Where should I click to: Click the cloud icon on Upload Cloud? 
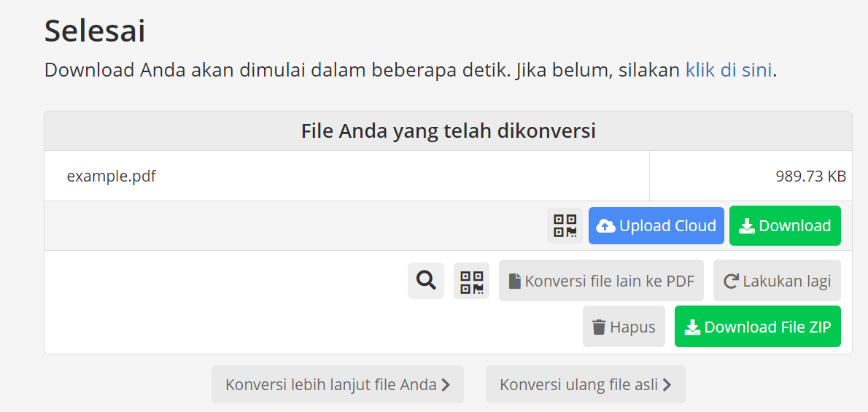[x=606, y=226]
